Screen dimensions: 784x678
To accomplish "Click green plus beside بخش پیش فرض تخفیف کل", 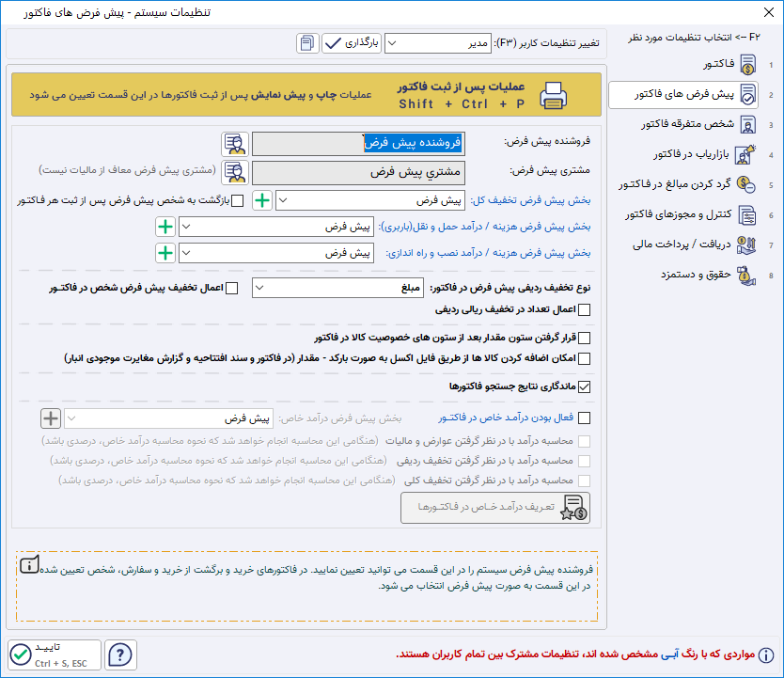I will point(262,200).
